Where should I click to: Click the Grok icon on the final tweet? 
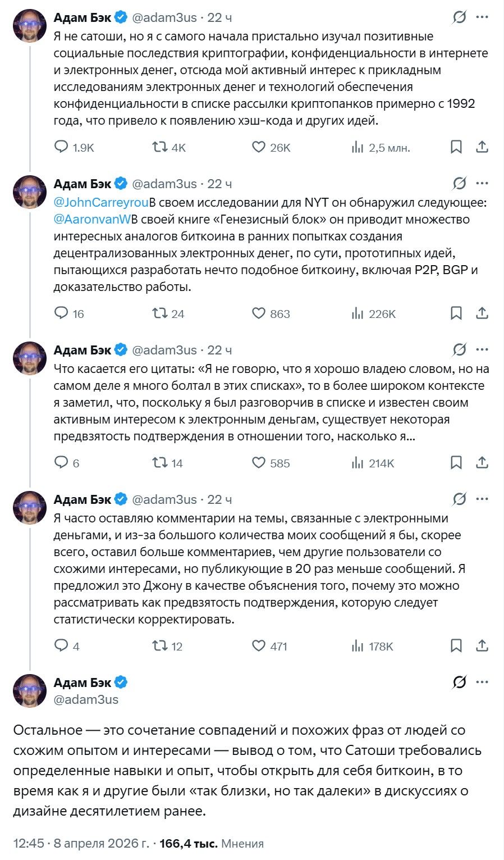460,682
